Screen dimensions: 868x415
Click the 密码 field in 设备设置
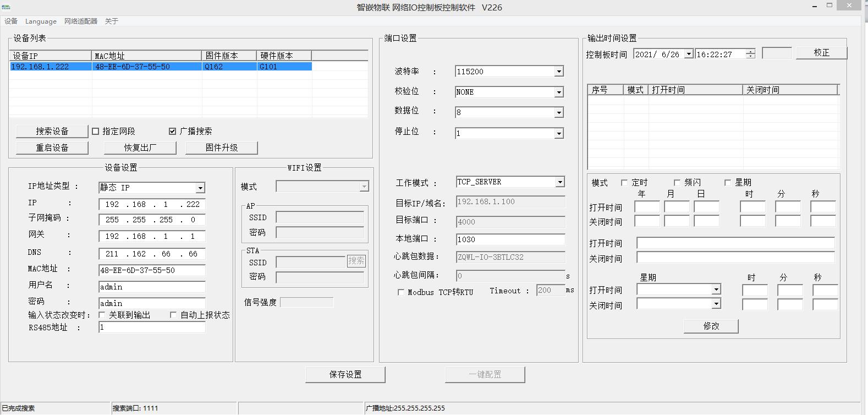click(152, 303)
